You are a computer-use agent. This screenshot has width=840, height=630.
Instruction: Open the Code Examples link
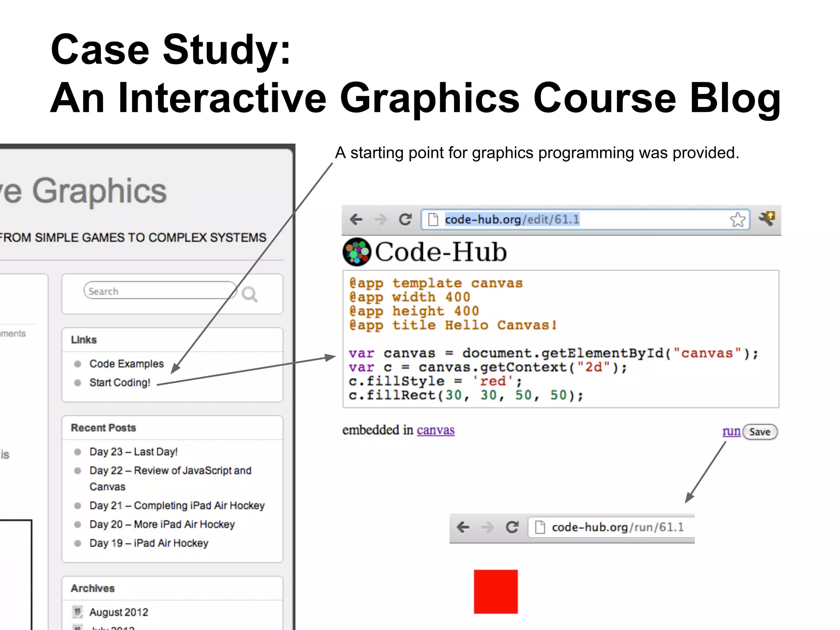[126, 364]
